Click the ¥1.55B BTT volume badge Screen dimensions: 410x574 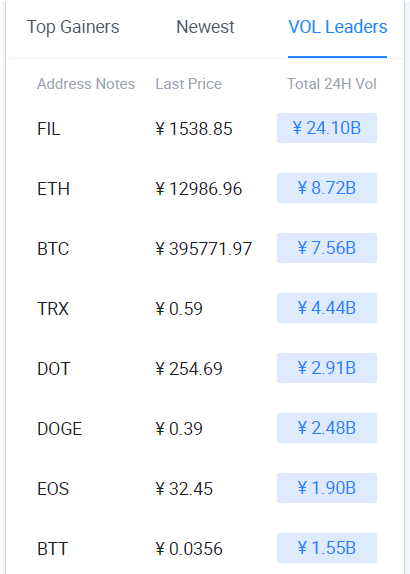(327, 548)
